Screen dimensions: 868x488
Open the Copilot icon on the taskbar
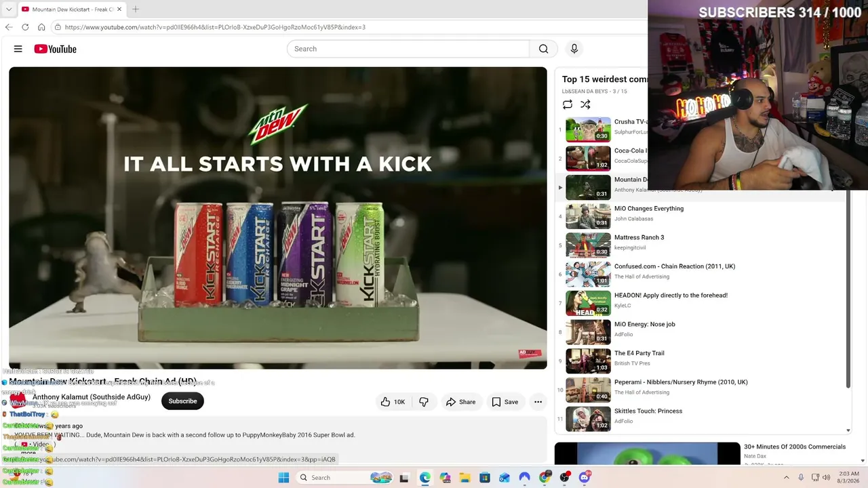445,478
